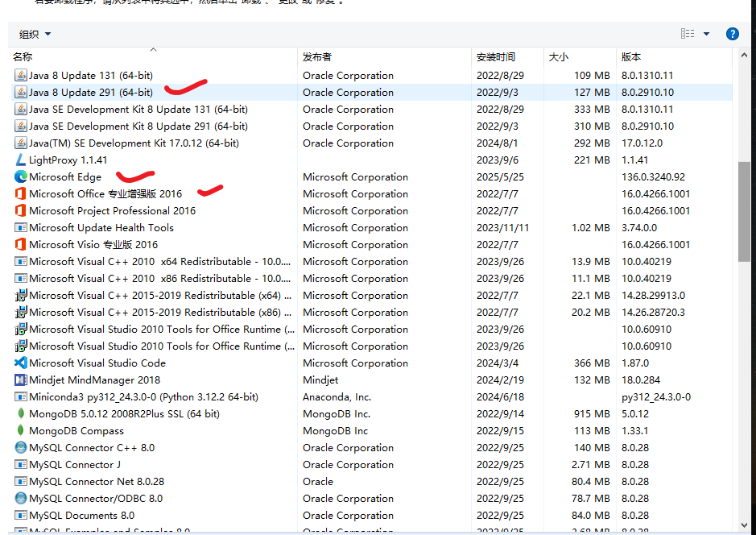756x535 pixels.
Task: Click the MongoDB Inc. publisher cell
Action: coord(337,413)
